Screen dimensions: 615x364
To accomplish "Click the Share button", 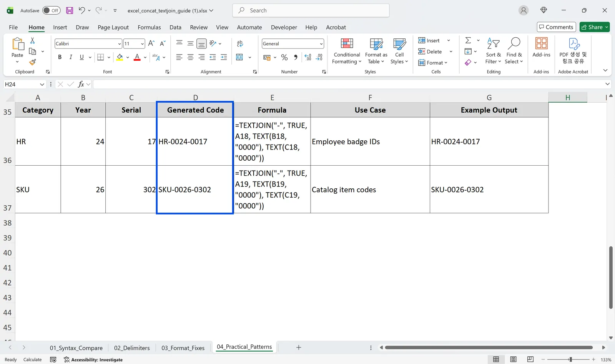I will (595, 27).
